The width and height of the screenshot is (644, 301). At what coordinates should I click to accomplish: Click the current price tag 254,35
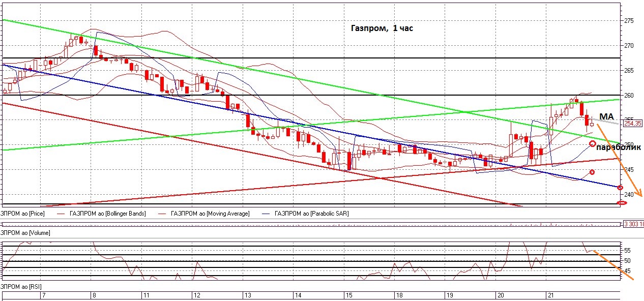(x=632, y=123)
